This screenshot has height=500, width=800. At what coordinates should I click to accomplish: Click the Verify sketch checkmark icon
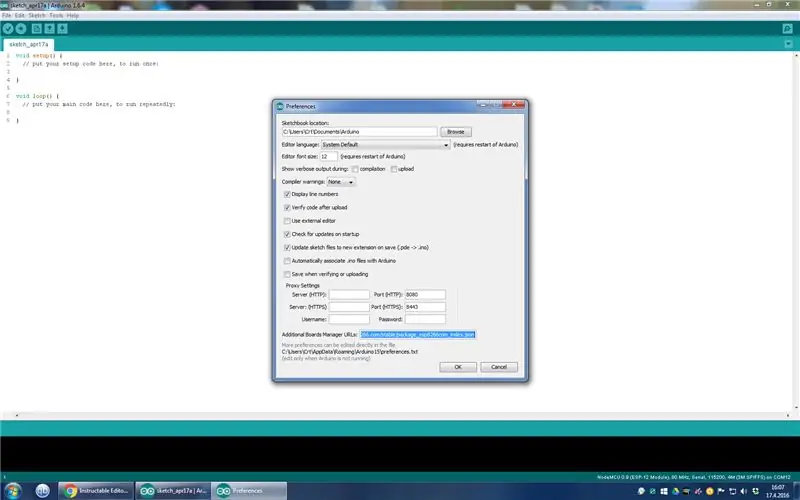click(8, 28)
